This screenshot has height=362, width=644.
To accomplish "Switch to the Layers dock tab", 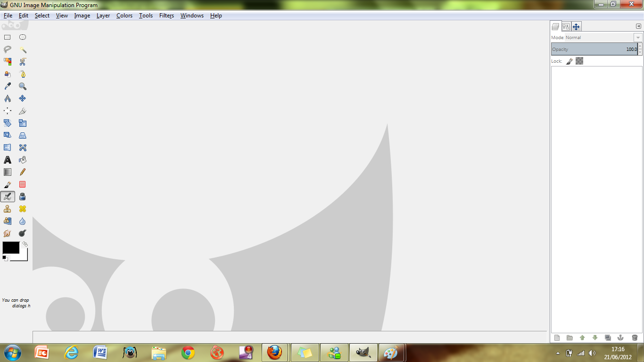I will pos(556,27).
